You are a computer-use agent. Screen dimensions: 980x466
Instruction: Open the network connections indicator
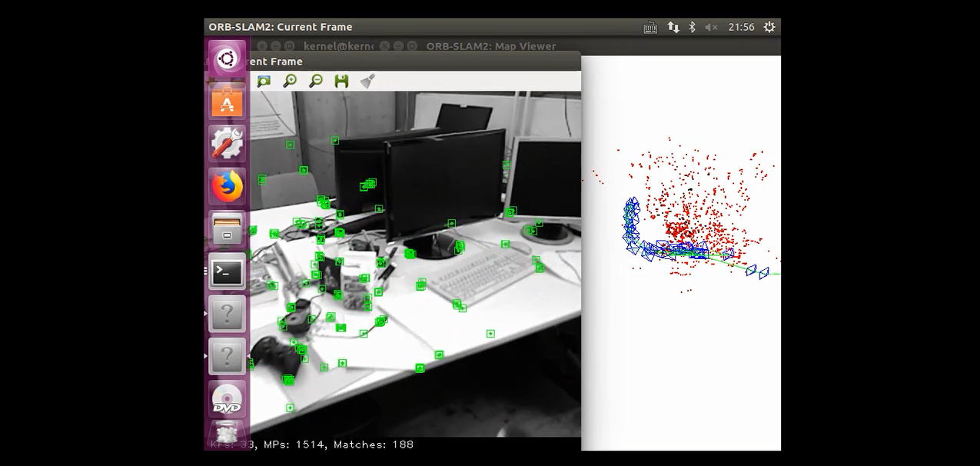pyautogui.click(x=673, y=27)
